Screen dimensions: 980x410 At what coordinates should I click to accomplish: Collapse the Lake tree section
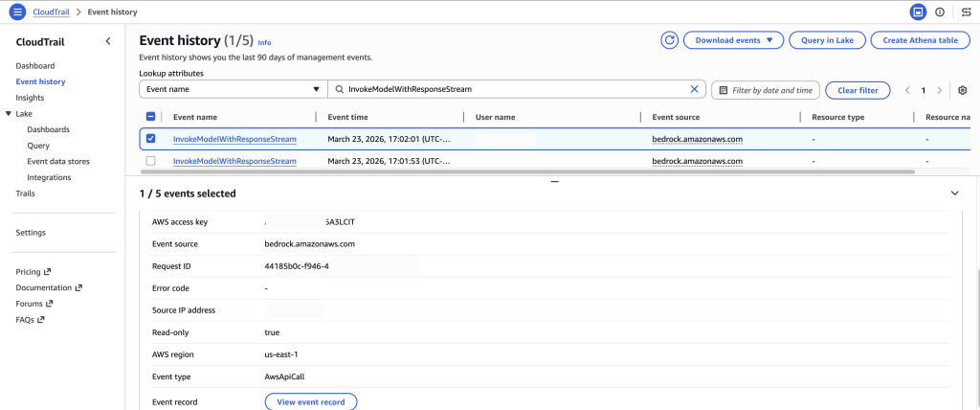(x=8, y=114)
